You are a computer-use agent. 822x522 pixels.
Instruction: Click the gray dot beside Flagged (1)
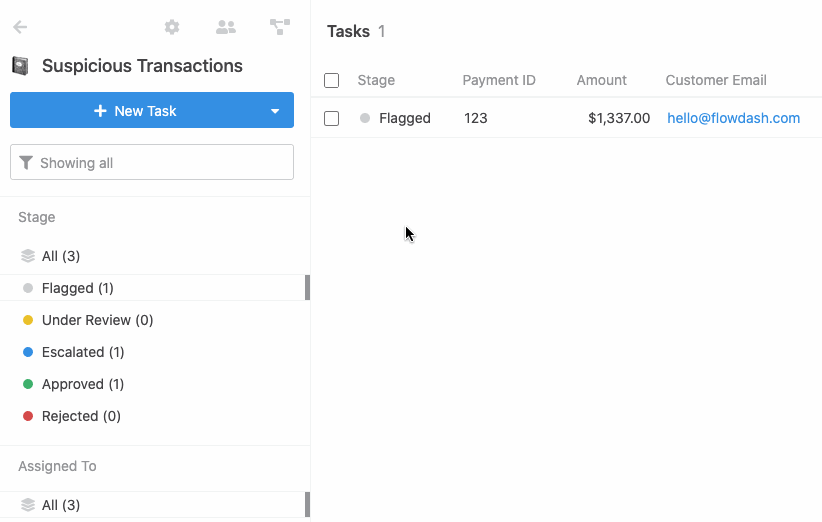(x=28, y=288)
